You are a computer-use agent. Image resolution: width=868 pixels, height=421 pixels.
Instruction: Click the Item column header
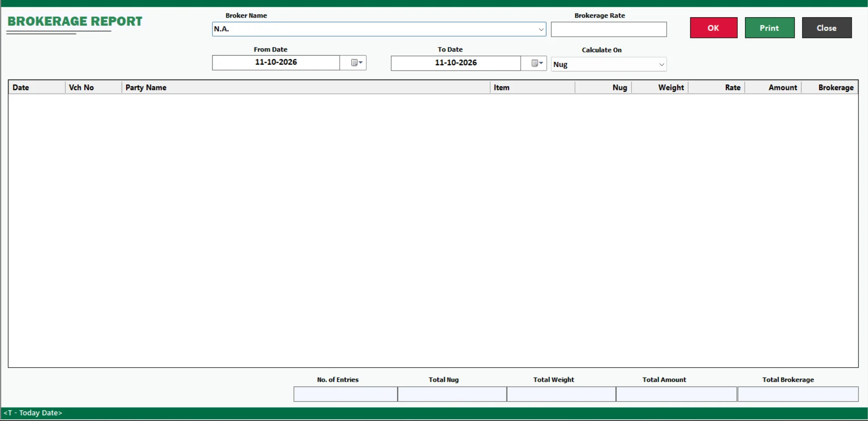(x=532, y=87)
